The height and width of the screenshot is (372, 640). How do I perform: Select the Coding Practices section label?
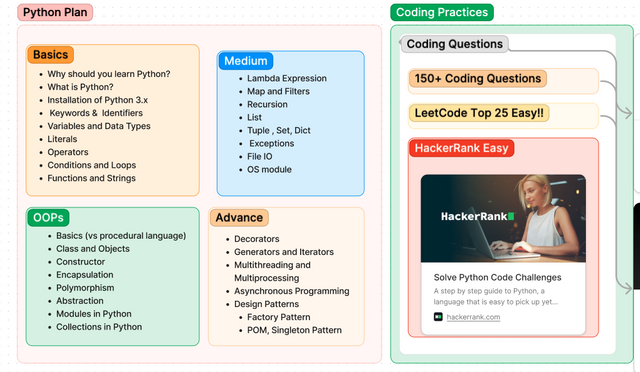[442, 12]
